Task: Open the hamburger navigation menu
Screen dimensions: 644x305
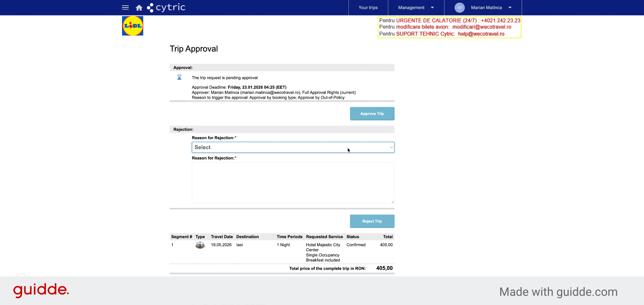Action: 125,7
